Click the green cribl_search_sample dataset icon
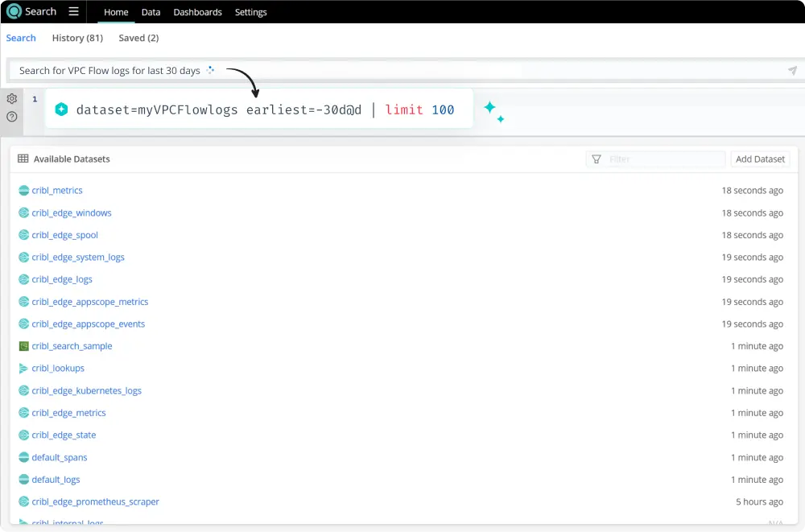Image resolution: width=805 pixels, height=532 pixels. 23,346
